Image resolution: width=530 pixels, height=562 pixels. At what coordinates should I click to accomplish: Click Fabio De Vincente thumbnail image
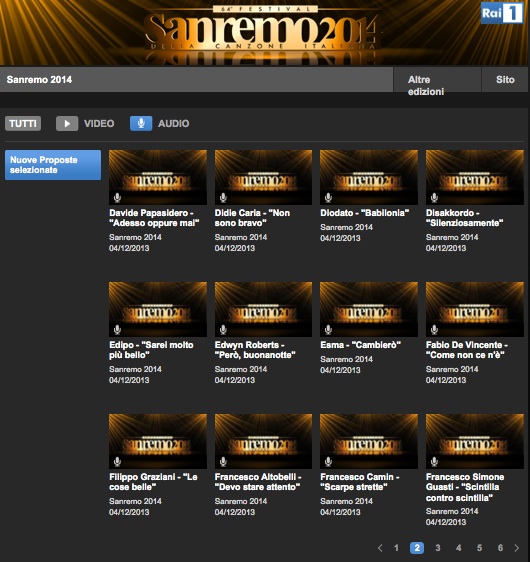(x=475, y=309)
